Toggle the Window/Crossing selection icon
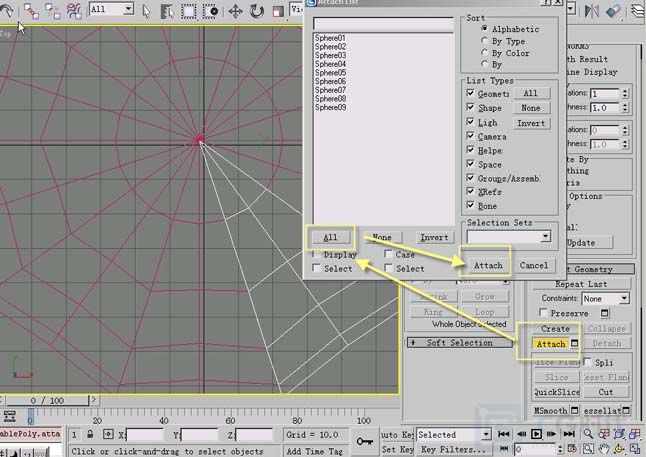This screenshot has height=457, width=646. click(x=211, y=11)
